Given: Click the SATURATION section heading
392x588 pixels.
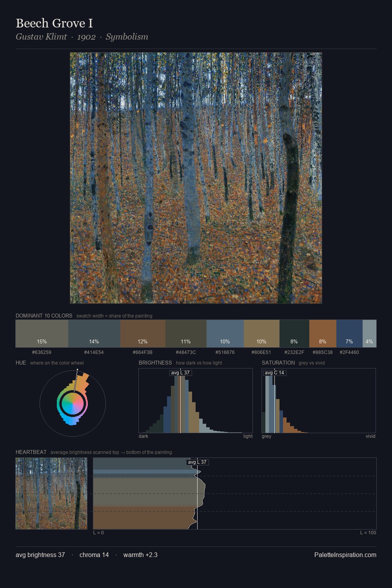Looking at the screenshot, I should coord(278,363).
